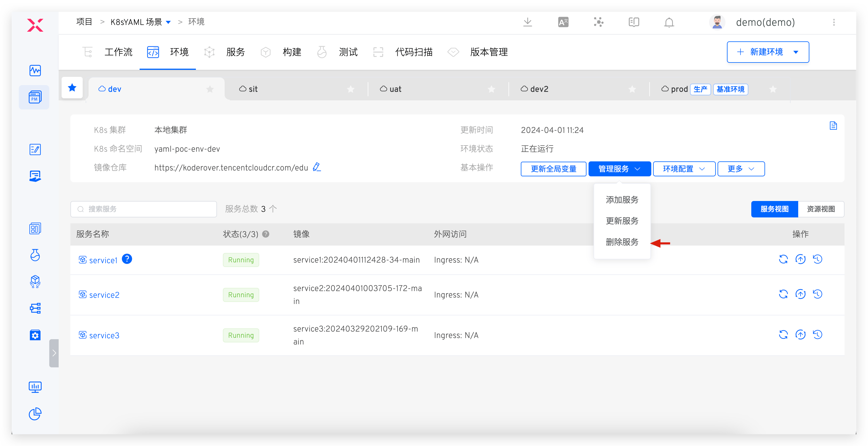This screenshot has width=868, height=446.
Task: Open the 环境配置 dropdown
Action: (684, 168)
